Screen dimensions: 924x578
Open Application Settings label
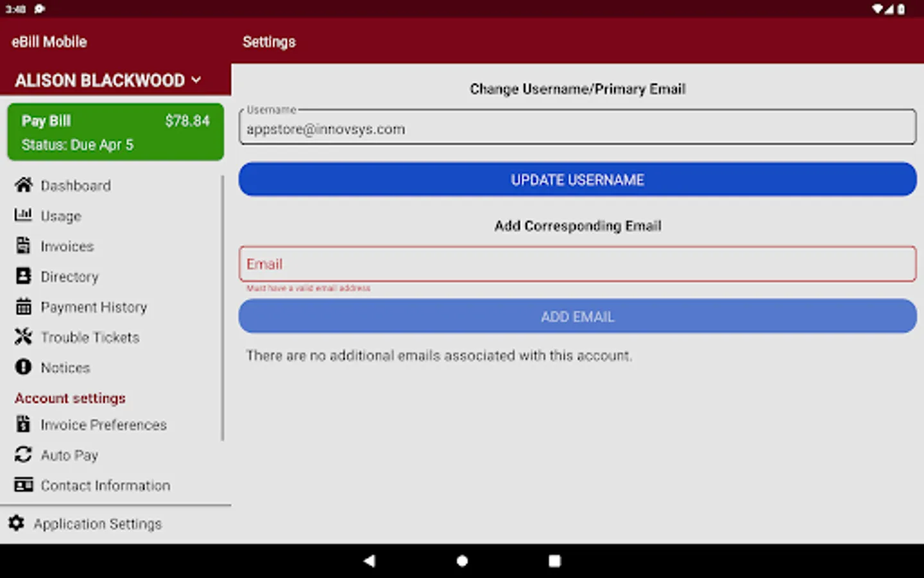tap(98, 524)
